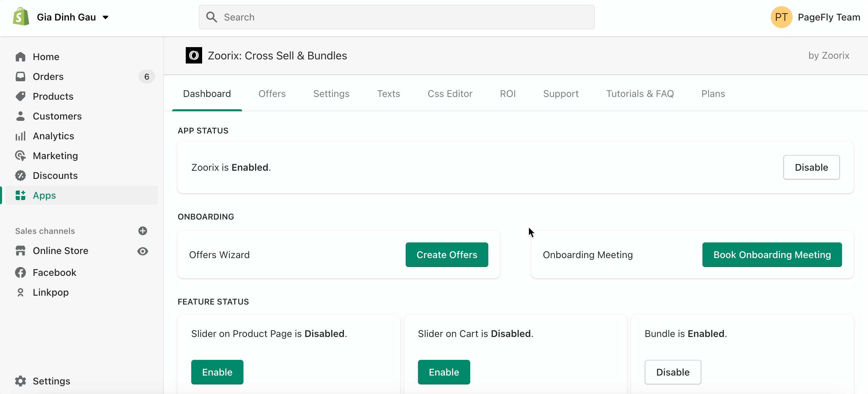Image resolution: width=868 pixels, height=394 pixels.
Task: Click the Discounts badge icon
Action: [x=20, y=175]
